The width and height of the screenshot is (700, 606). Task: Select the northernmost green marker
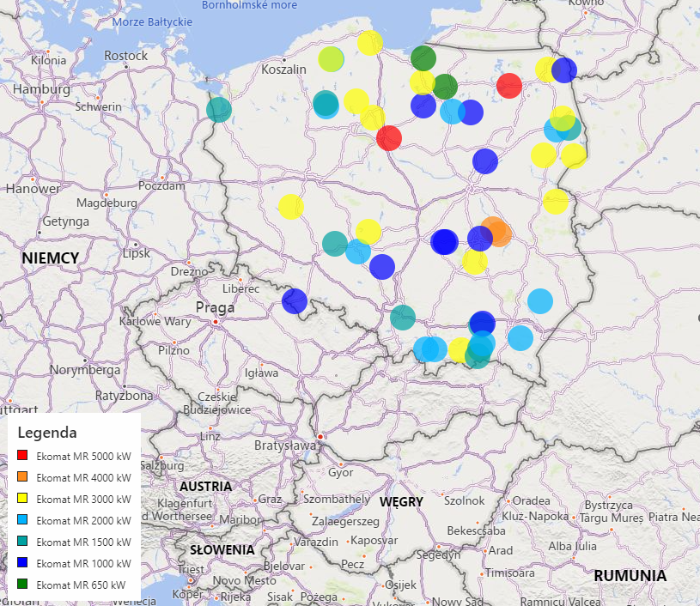point(423,58)
